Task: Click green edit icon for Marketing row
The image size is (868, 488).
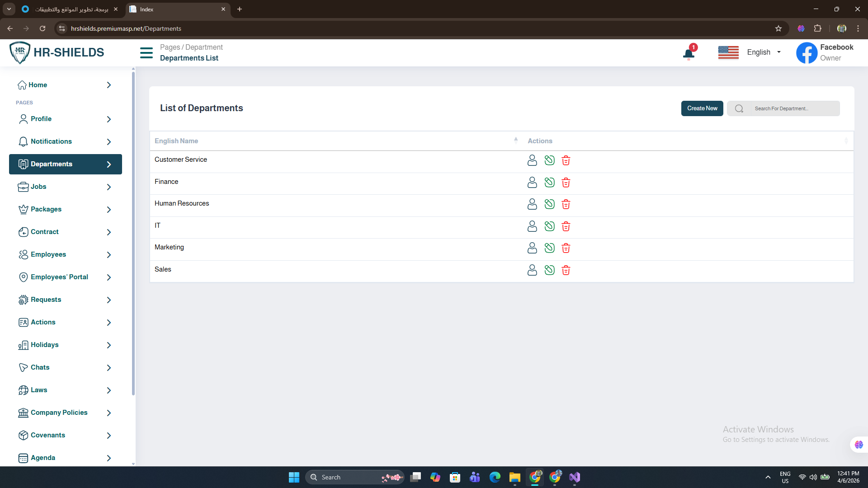Action: pyautogui.click(x=549, y=248)
